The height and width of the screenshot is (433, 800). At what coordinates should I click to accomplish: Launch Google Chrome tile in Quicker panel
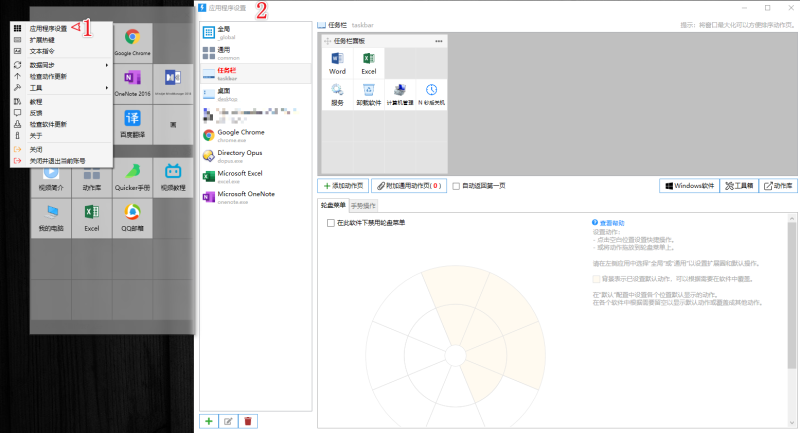[133, 43]
